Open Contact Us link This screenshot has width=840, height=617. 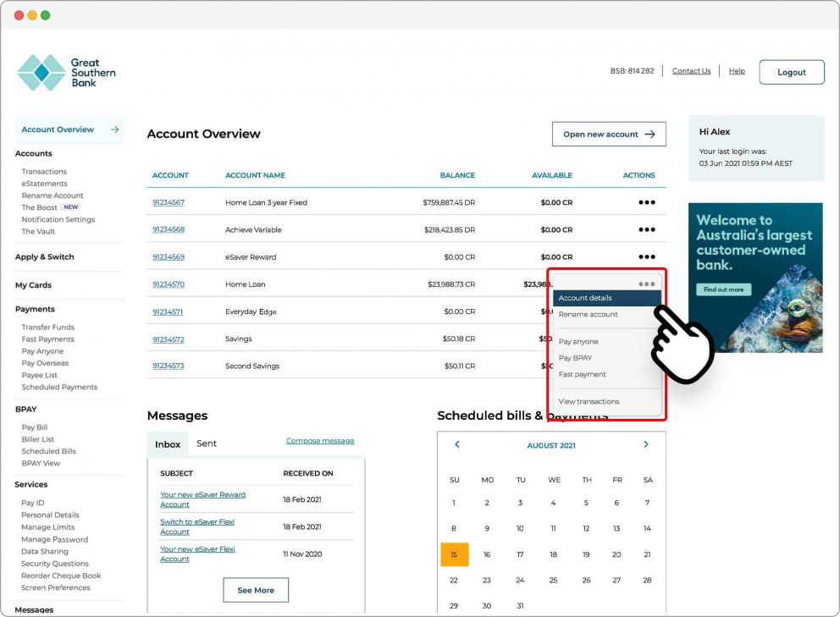(692, 71)
